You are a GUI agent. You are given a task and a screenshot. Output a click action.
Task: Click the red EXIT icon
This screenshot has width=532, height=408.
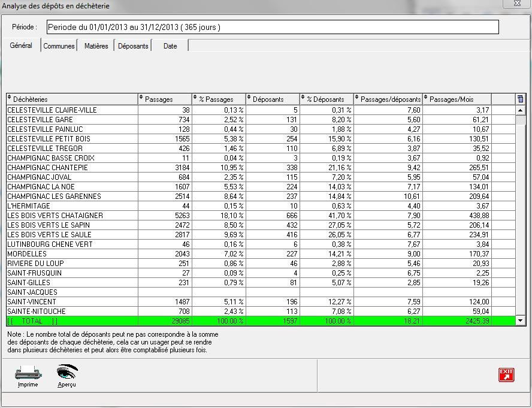[x=506, y=375]
